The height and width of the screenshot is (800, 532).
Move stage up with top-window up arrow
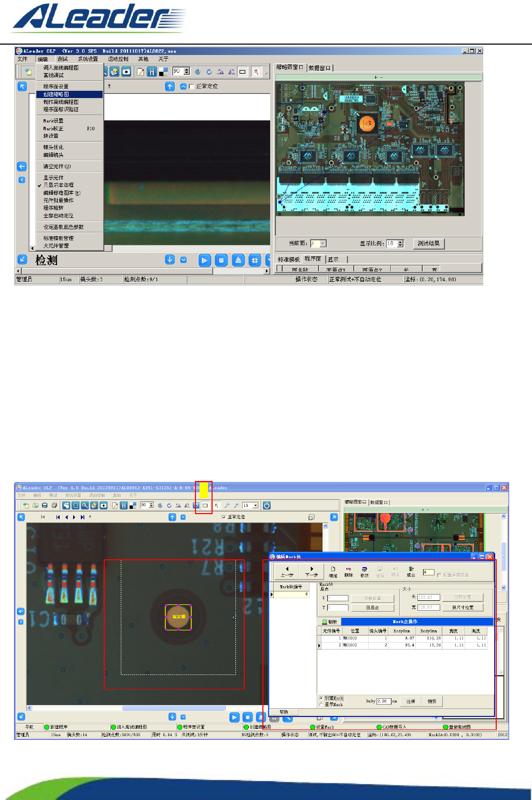click(x=170, y=87)
